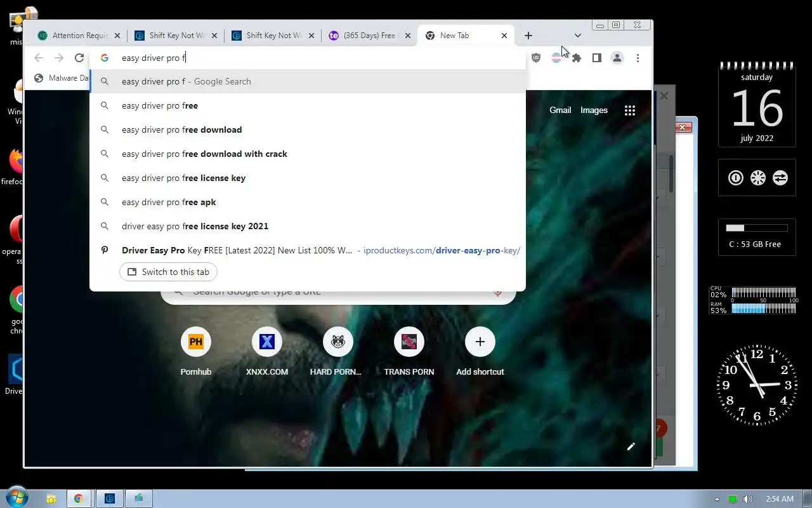The height and width of the screenshot is (508, 812).
Task: Close the New Tab tab
Action: [x=504, y=36]
